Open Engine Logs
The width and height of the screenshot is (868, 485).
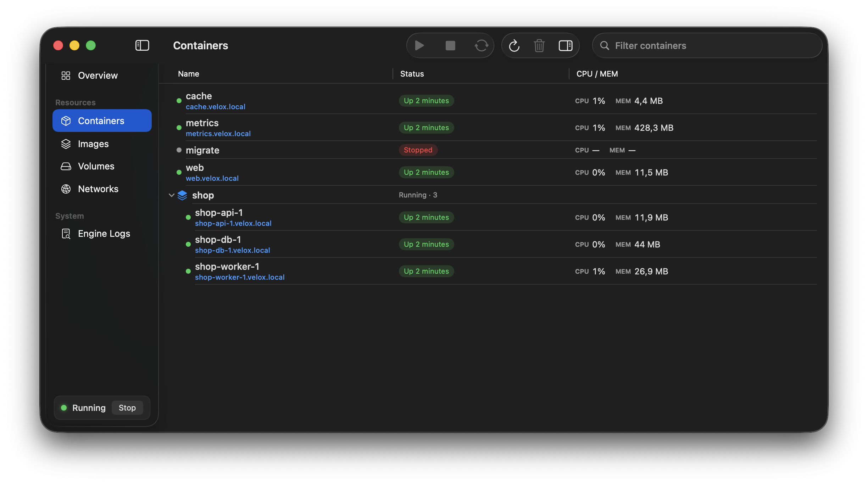[x=102, y=234]
